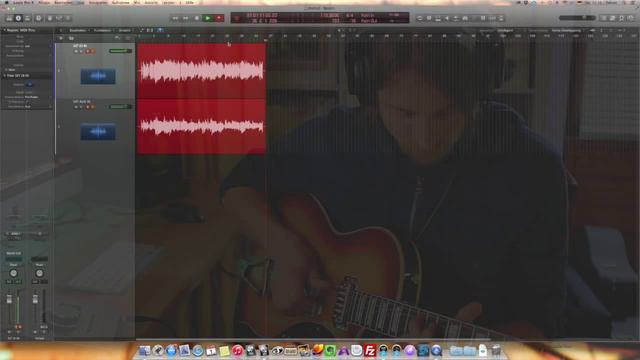Duplicate the track with the duplicate track button
The width and height of the screenshot is (640, 360).
pyautogui.click(x=71, y=38)
